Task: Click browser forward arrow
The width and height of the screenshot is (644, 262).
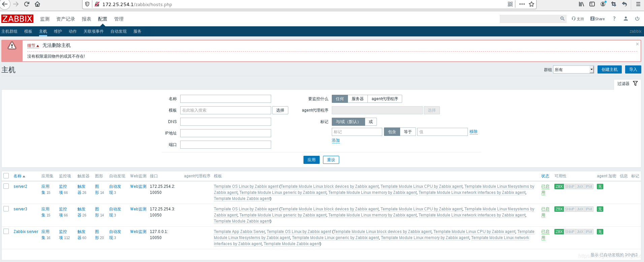Action: pos(16,4)
